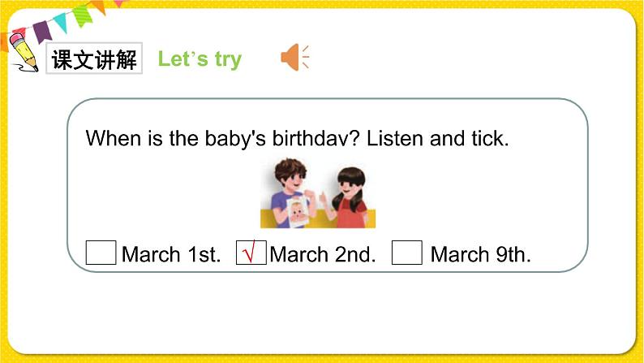
Task: Tick the March 9th checkbox
Action: click(407, 253)
